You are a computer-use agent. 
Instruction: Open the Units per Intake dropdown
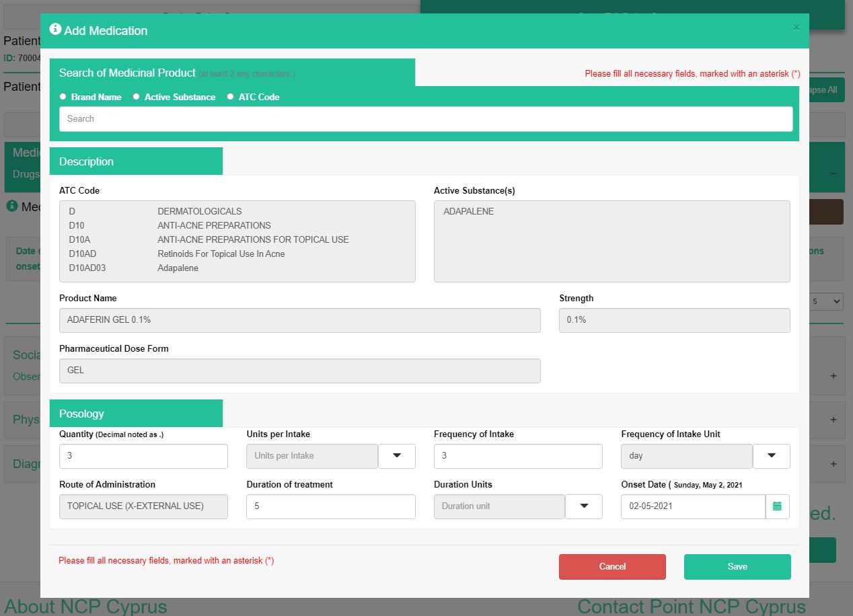coord(396,456)
